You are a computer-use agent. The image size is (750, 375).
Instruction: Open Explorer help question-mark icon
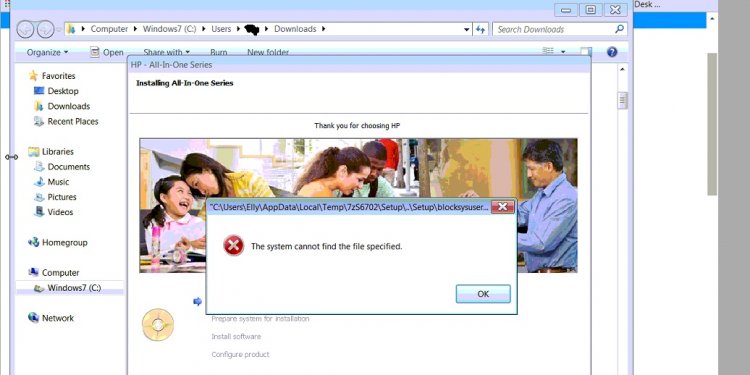click(x=612, y=52)
